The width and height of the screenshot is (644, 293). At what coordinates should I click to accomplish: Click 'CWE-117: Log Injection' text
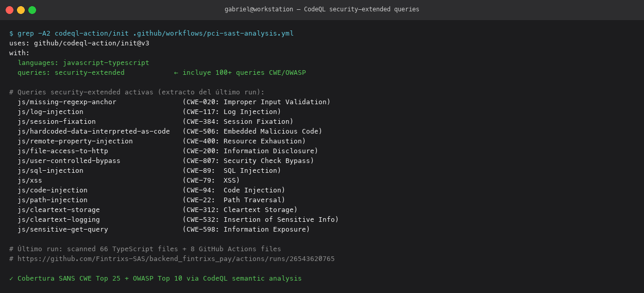tap(232, 112)
